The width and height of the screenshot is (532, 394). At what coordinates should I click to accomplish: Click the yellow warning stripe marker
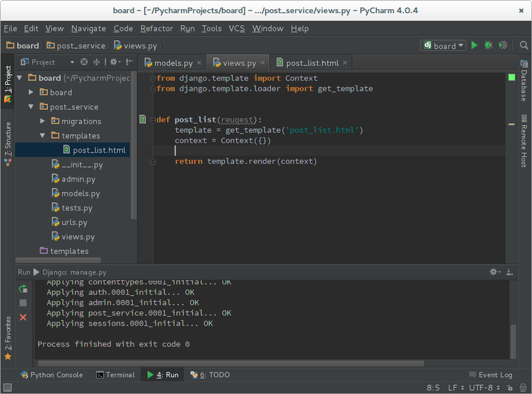click(x=512, y=124)
